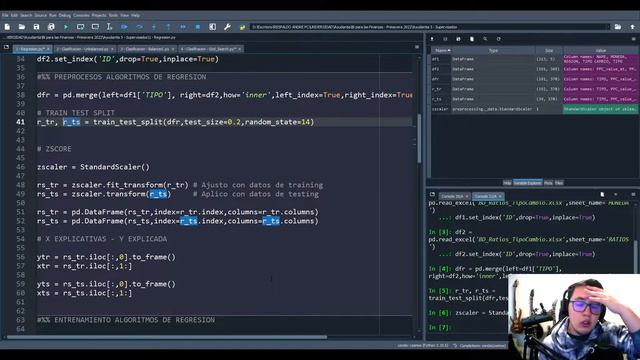Sort variables by Name column

point(441,51)
